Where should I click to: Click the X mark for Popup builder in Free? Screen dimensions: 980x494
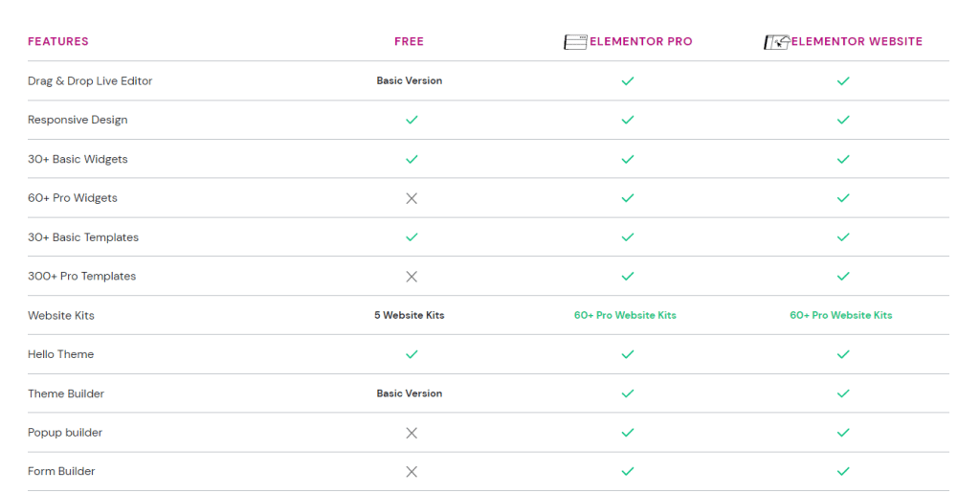(x=412, y=433)
